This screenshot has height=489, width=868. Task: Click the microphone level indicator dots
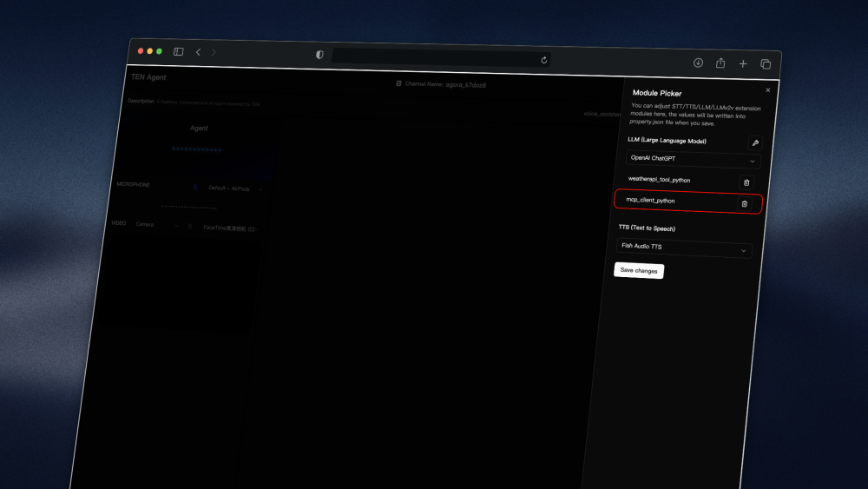click(188, 207)
